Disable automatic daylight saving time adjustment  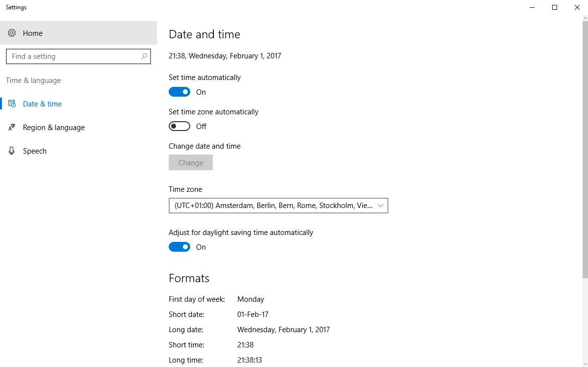tap(179, 247)
